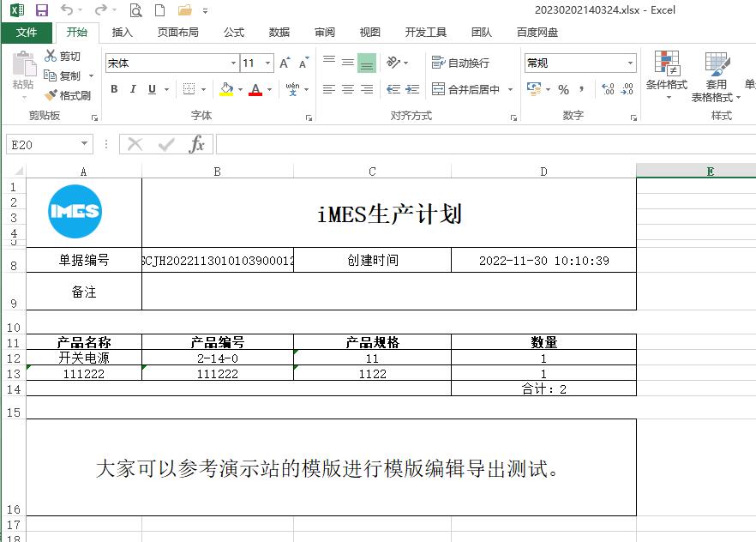Image resolution: width=756 pixels, height=542 pixels.
Task: Apply percent style to the cell
Action: pos(563,89)
